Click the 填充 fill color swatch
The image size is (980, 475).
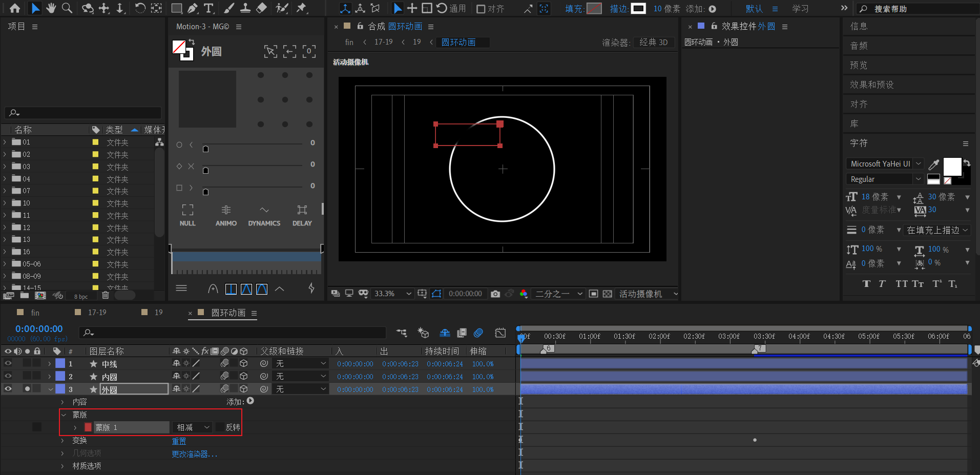tap(594, 8)
